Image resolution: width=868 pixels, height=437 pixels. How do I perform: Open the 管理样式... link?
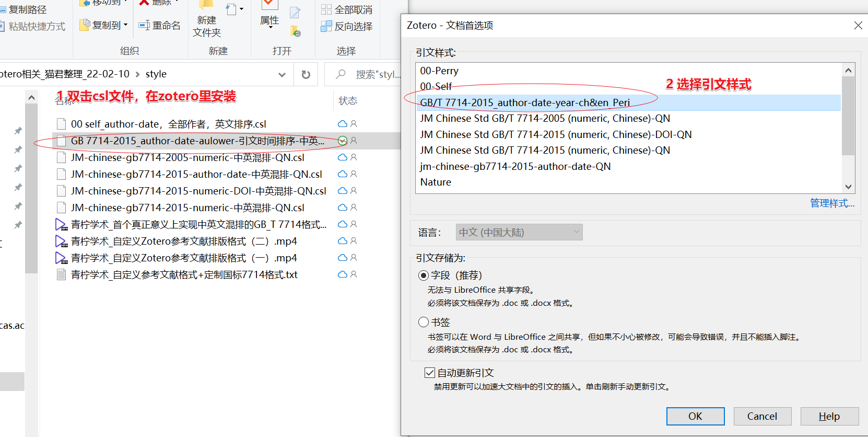click(x=832, y=203)
